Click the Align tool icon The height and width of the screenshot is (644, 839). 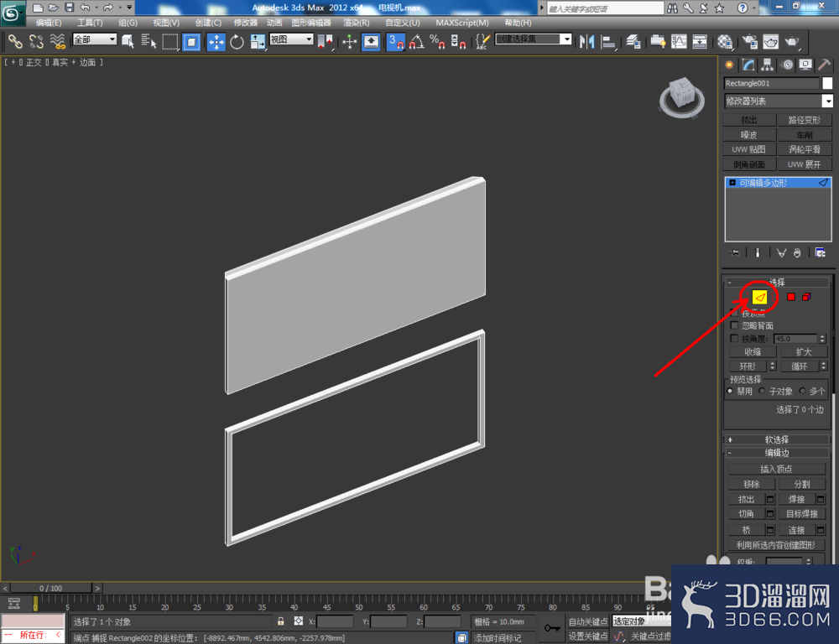608,42
